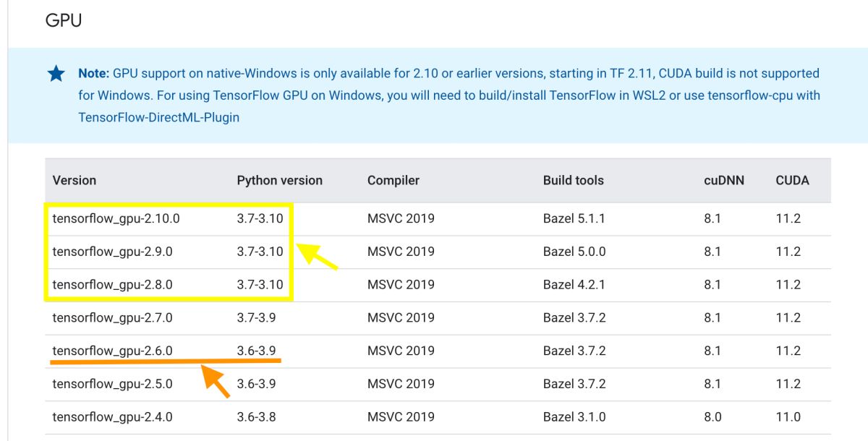
Task: Click CUDA 11.2 in tensorflow_gpu-2.5.0 row
Action: click(x=788, y=384)
